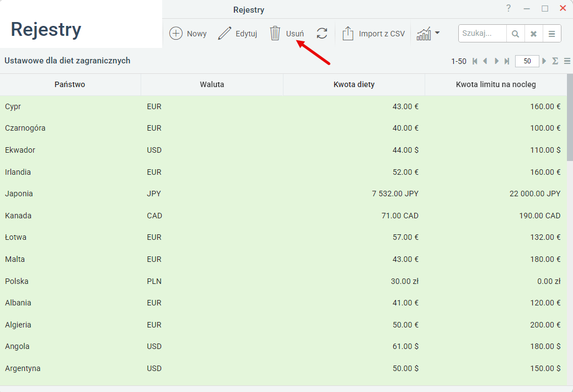Click the Edytuj pencil icon
Image resolution: width=573 pixels, height=392 pixels.
[224, 33]
